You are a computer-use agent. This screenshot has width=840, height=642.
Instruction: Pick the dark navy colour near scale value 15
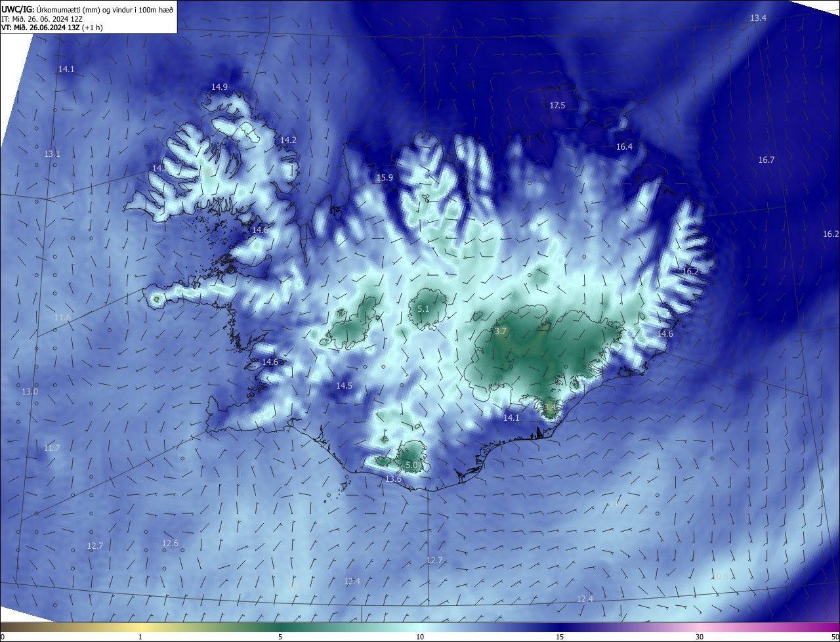click(560, 627)
